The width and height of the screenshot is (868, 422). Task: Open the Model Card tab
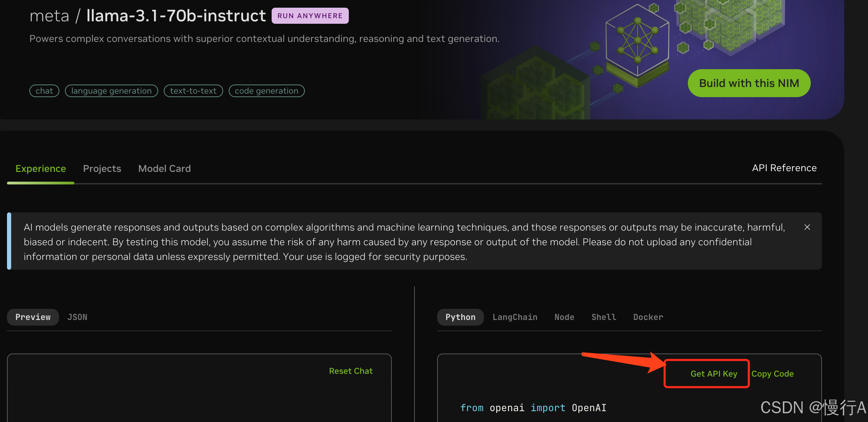point(164,168)
